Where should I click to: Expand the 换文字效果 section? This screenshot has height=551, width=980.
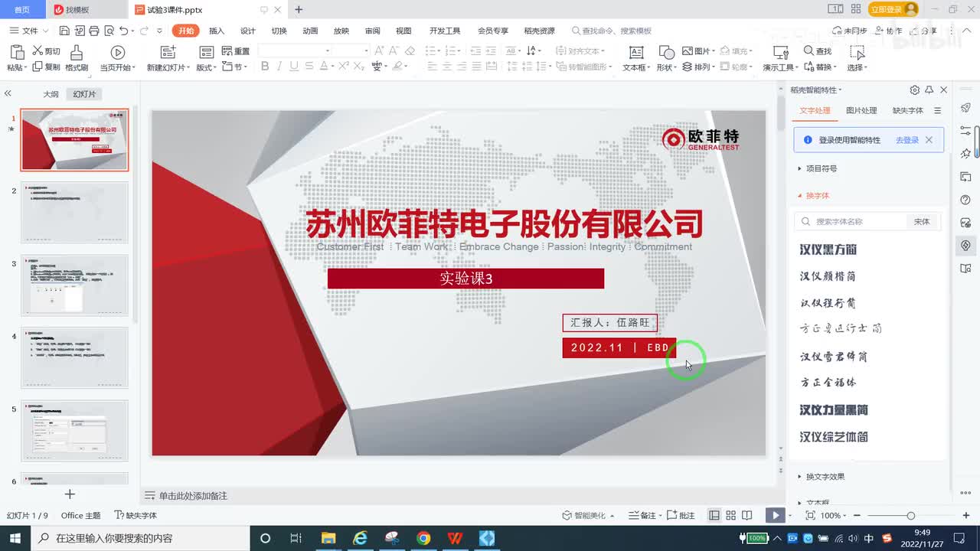pyautogui.click(x=825, y=477)
